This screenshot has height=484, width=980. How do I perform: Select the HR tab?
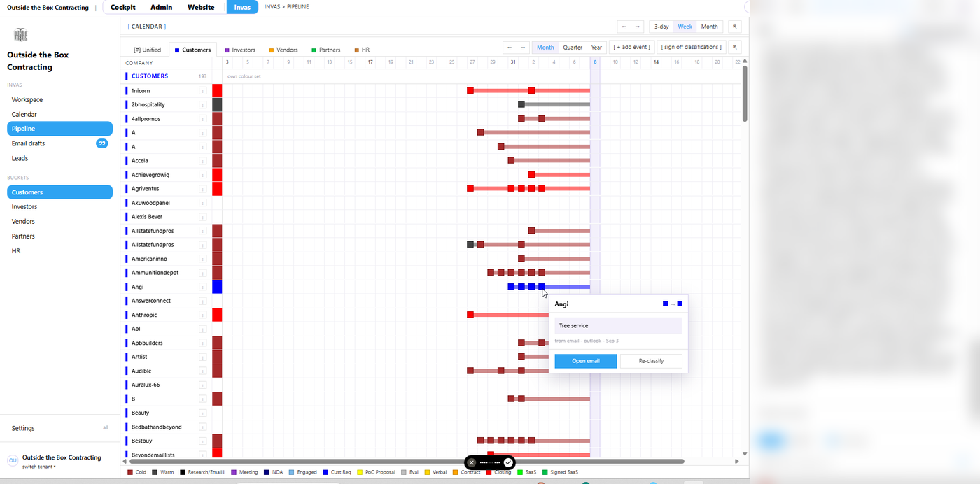click(362, 50)
